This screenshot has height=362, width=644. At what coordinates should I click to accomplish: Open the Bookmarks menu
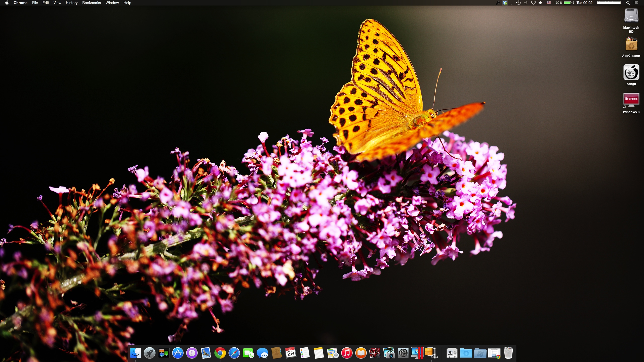coord(91,3)
